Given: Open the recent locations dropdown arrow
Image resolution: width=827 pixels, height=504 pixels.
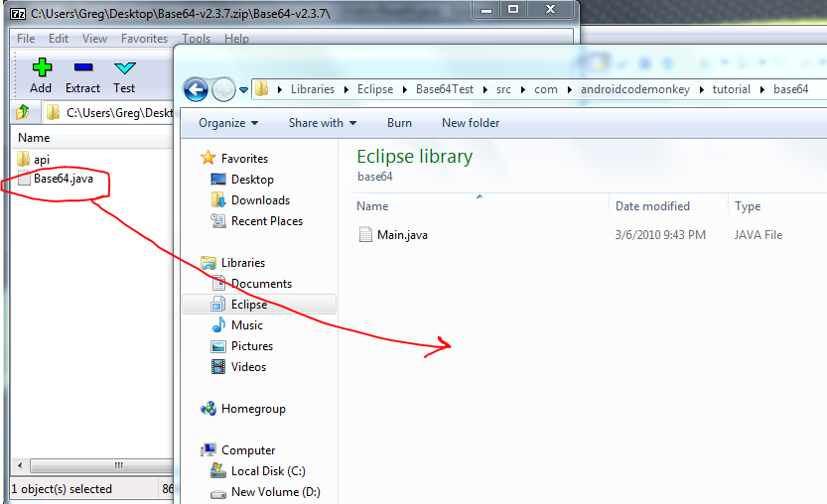Looking at the screenshot, I should tap(243, 90).
